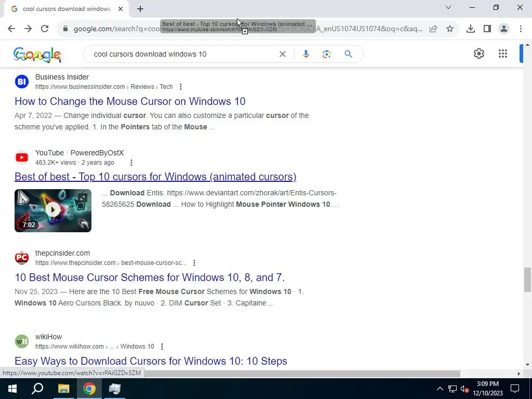532x399 pixels.
Task: Reload the current page
Action: [x=45, y=29]
